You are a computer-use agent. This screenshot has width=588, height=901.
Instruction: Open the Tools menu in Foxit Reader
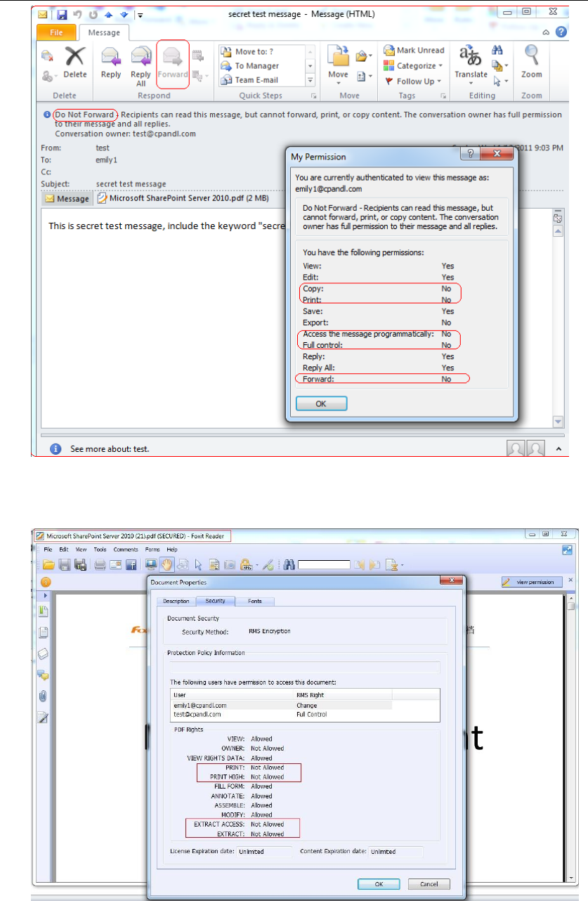click(100, 549)
